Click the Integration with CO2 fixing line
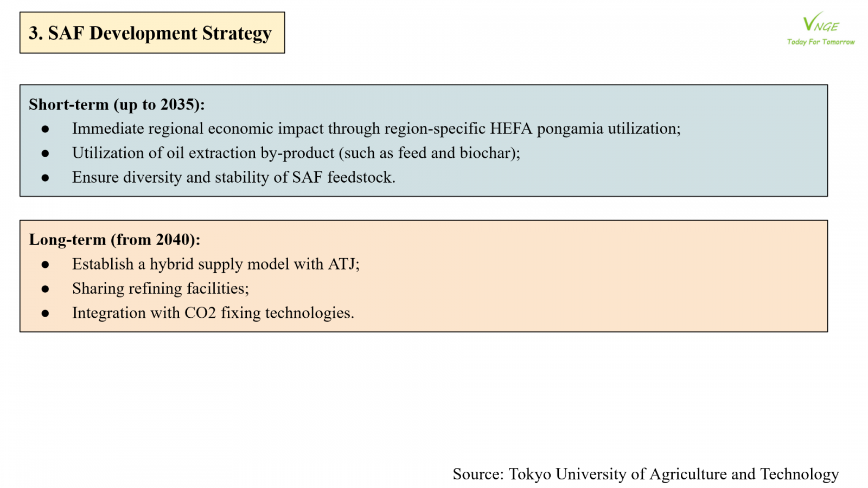 [x=213, y=313]
